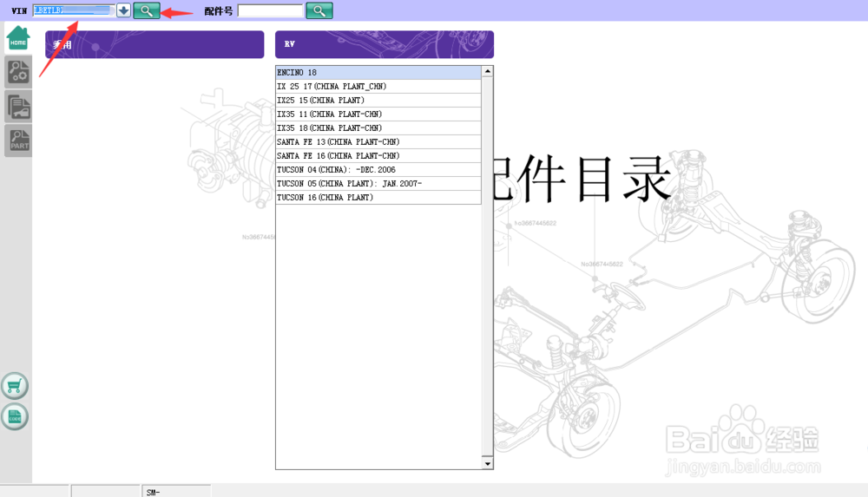868x497 pixels.
Task: Click the SM- status bar field
Action: tap(176, 492)
